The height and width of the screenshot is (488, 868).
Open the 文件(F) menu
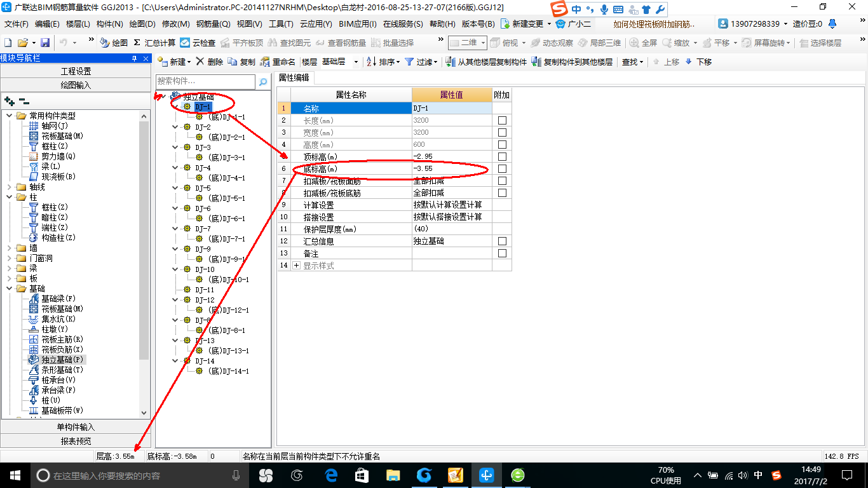click(17, 24)
